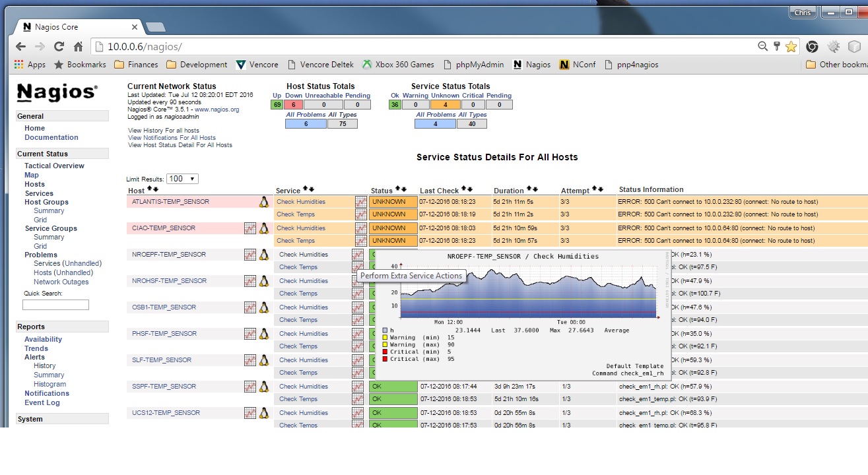The image size is (868, 475).
Task: Click the bookmark star in address bar
Action: [791, 46]
